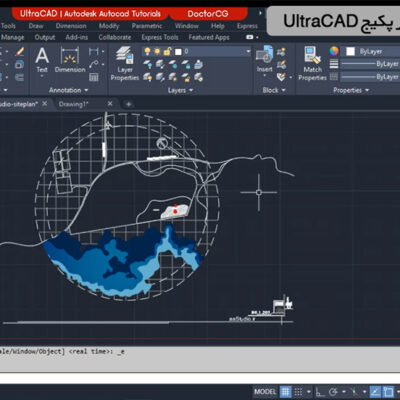The image size is (400, 400).
Task: Click the white layer color swatch
Action: [178, 52]
